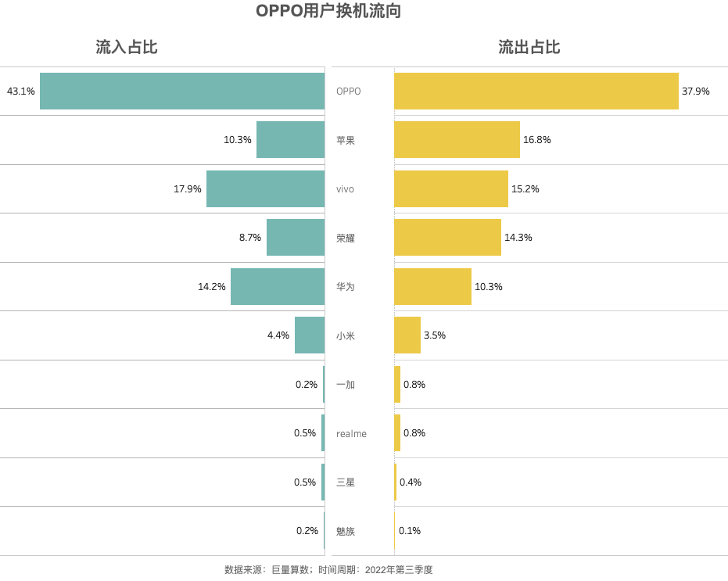Image resolution: width=728 pixels, height=581 pixels.
Task: Click the chart title OPPO用户换机流向
Action: [328, 11]
